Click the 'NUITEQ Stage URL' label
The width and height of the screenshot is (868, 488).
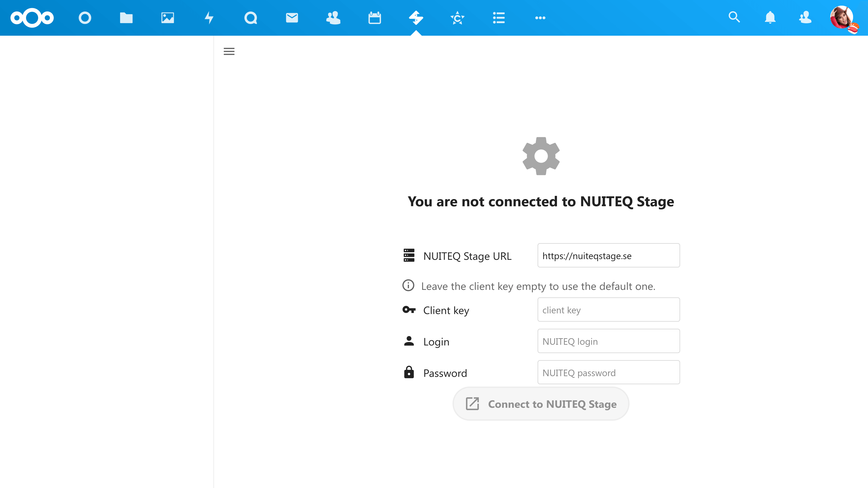(467, 256)
